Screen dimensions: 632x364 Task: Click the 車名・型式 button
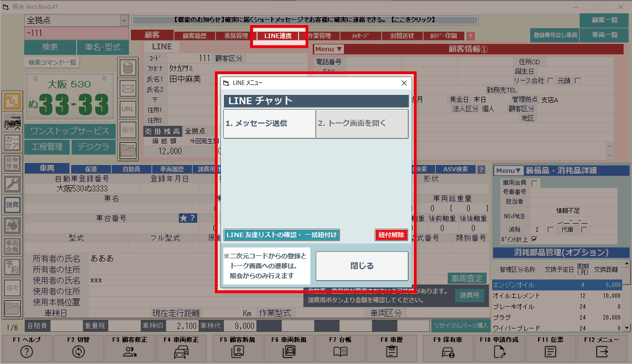pos(102,47)
